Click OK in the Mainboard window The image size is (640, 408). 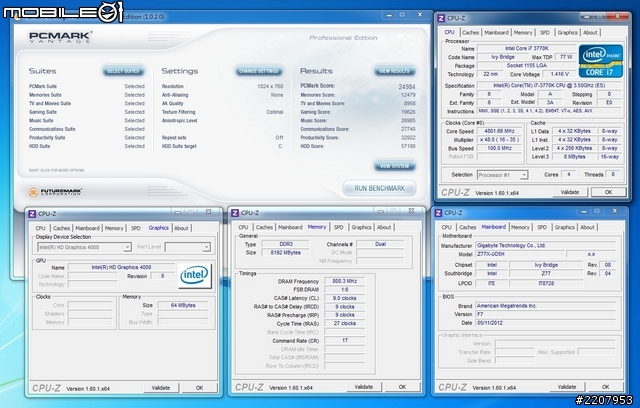(x=605, y=387)
